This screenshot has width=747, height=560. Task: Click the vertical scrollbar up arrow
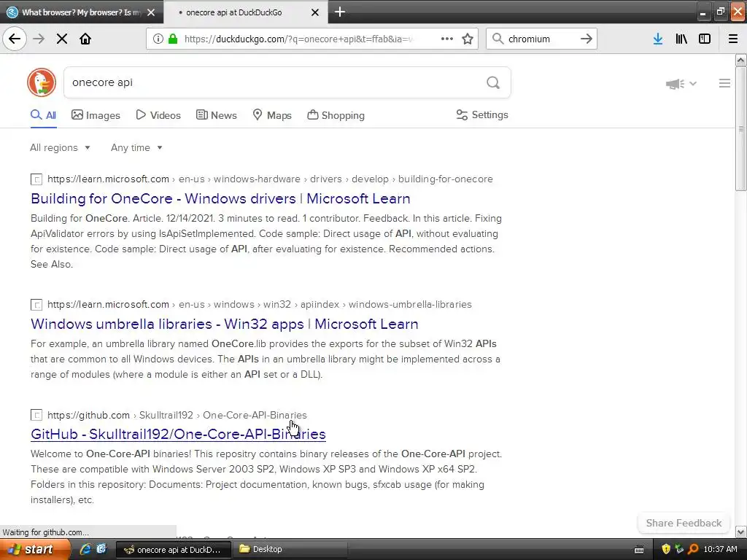click(x=741, y=60)
